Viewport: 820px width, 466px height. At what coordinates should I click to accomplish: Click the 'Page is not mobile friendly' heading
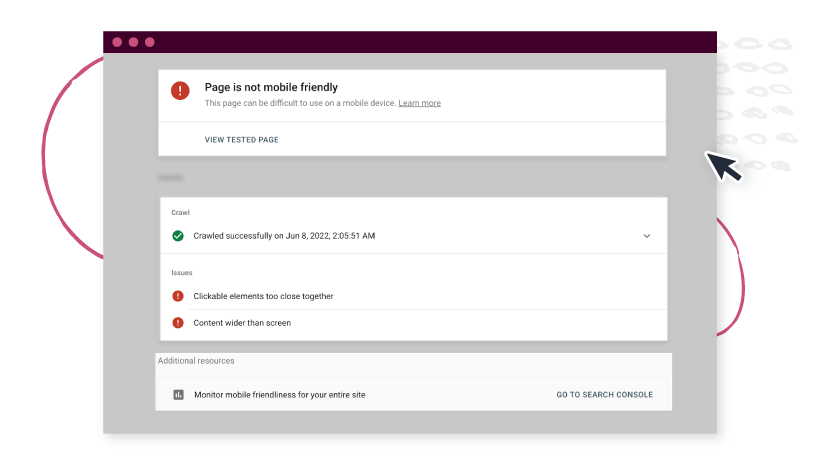[271, 87]
